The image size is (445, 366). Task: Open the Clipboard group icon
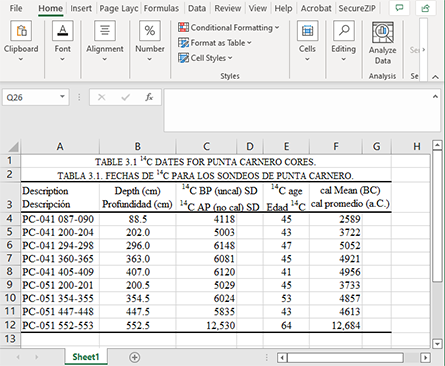[x=21, y=31]
